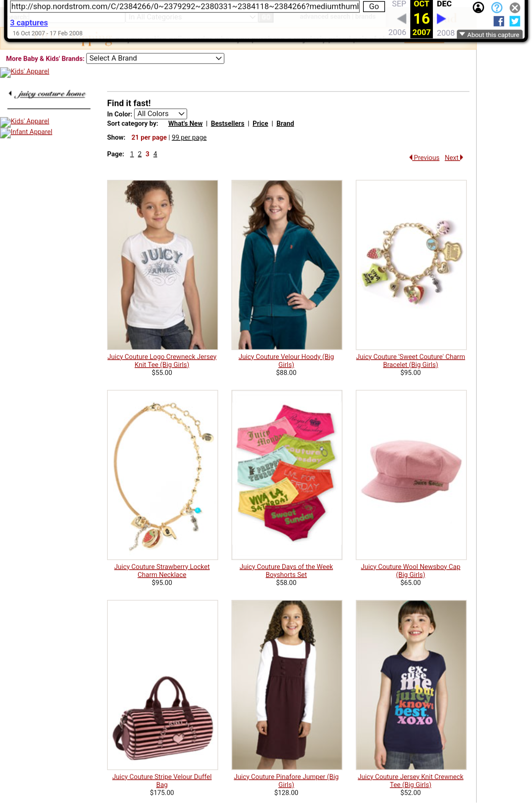532x811 pixels.
Task: Open the All Colors dropdown
Action: (160, 113)
